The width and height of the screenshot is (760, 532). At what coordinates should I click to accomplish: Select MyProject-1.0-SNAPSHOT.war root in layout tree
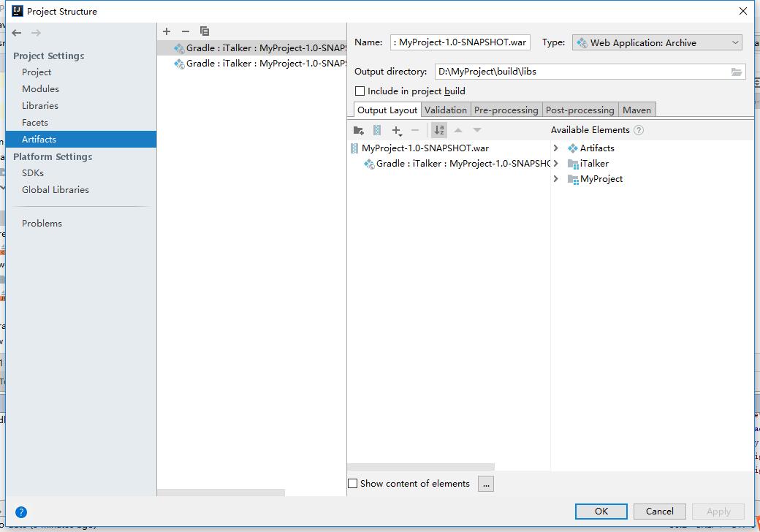[x=425, y=148]
